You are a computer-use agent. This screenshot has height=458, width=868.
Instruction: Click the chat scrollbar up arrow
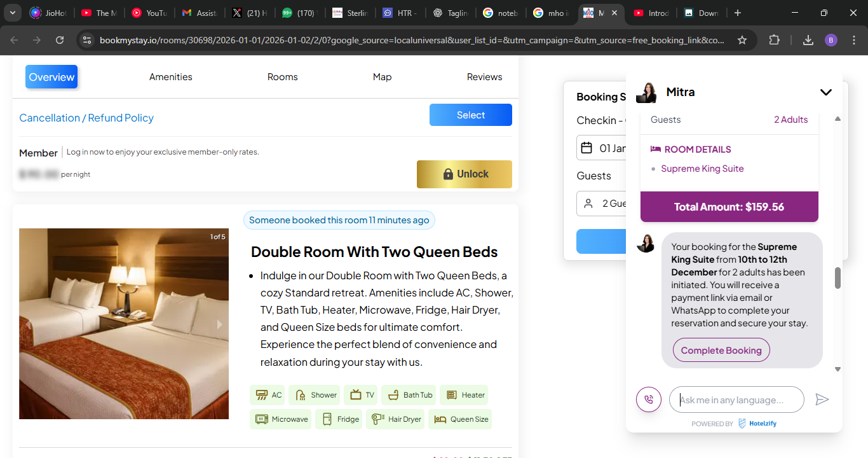[837, 119]
